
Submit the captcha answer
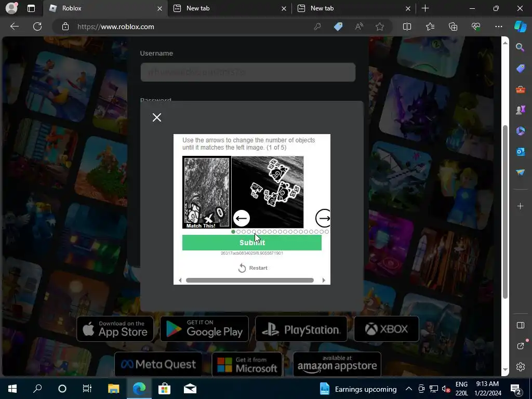tap(252, 243)
